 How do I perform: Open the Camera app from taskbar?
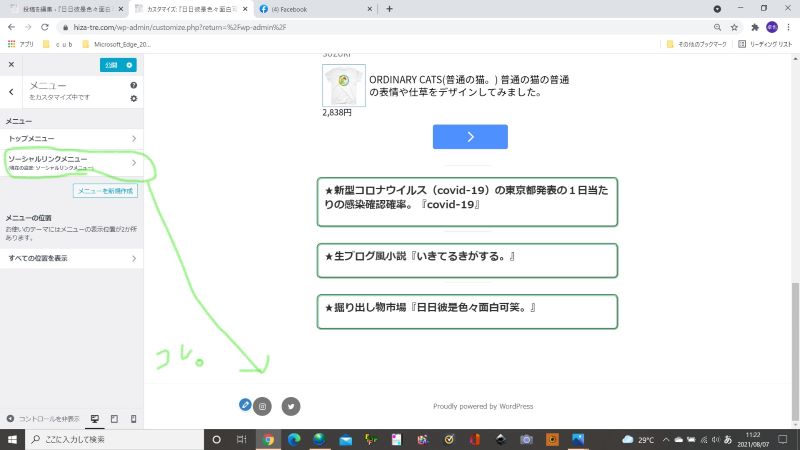[526, 439]
